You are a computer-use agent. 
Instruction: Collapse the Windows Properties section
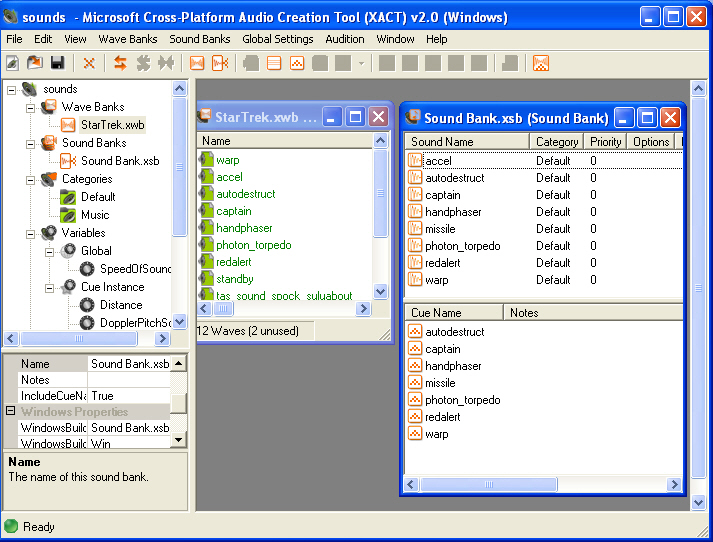pyautogui.click(x=10, y=411)
